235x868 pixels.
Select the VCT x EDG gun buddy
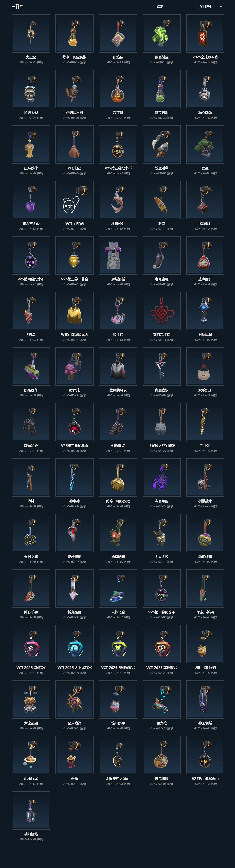click(x=74, y=200)
